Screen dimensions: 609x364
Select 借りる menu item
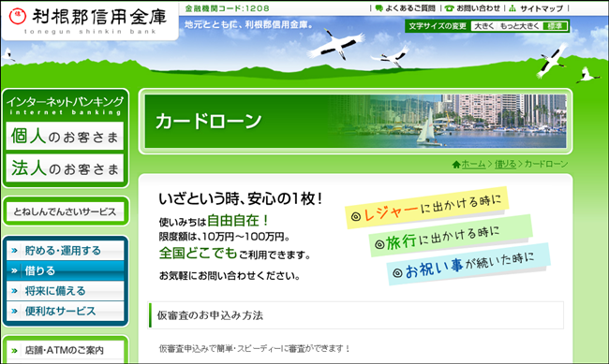[x=66, y=270]
